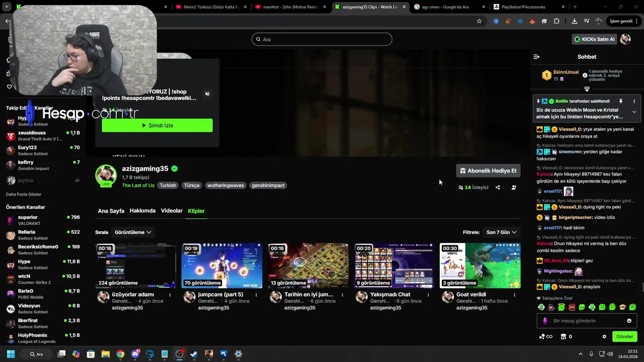This screenshot has height=362, width=644.
Task: Click the Windows Start button
Action: pos(10,354)
